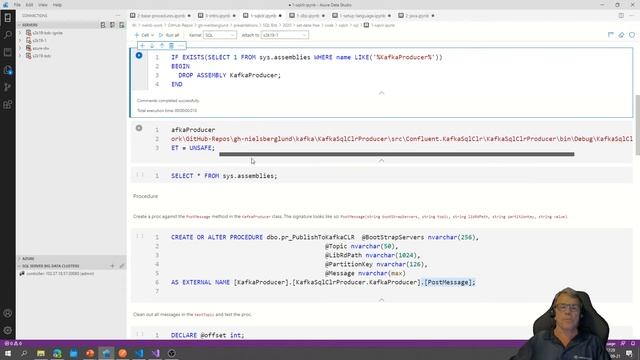This screenshot has height=360, width=640.
Task: Open the add Cell dropdown
Action: click(x=145, y=35)
